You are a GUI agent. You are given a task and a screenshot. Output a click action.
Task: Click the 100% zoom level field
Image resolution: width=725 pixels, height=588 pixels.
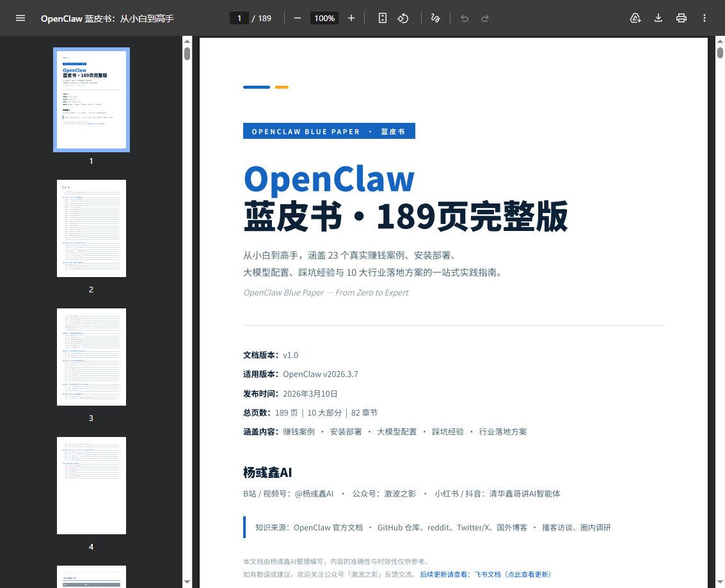tap(324, 18)
